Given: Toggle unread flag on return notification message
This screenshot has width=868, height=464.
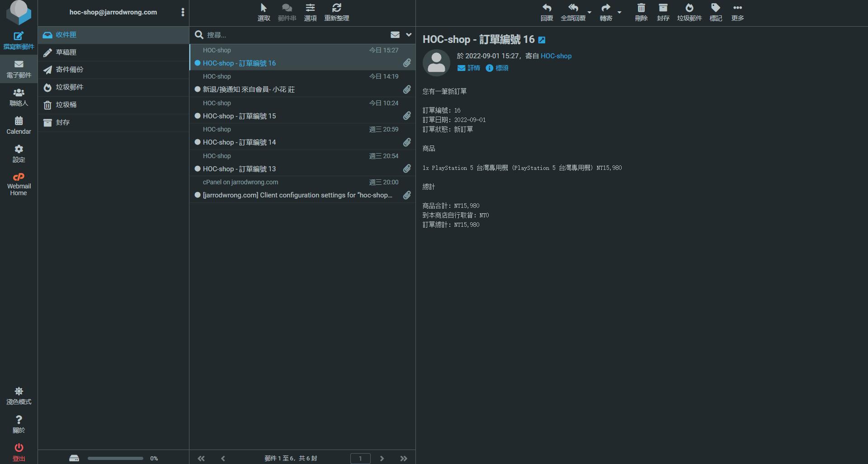Looking at the screenshot, I should pos(198,89).
